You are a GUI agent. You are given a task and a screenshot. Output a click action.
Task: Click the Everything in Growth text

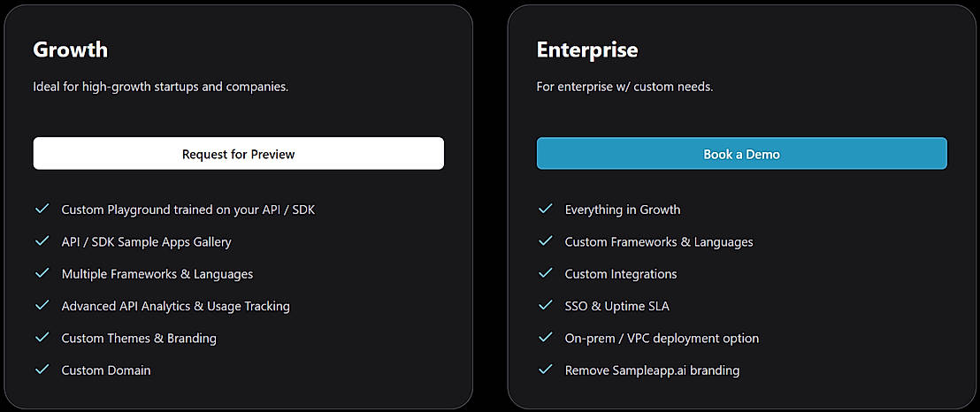click(x=623, y=210)
